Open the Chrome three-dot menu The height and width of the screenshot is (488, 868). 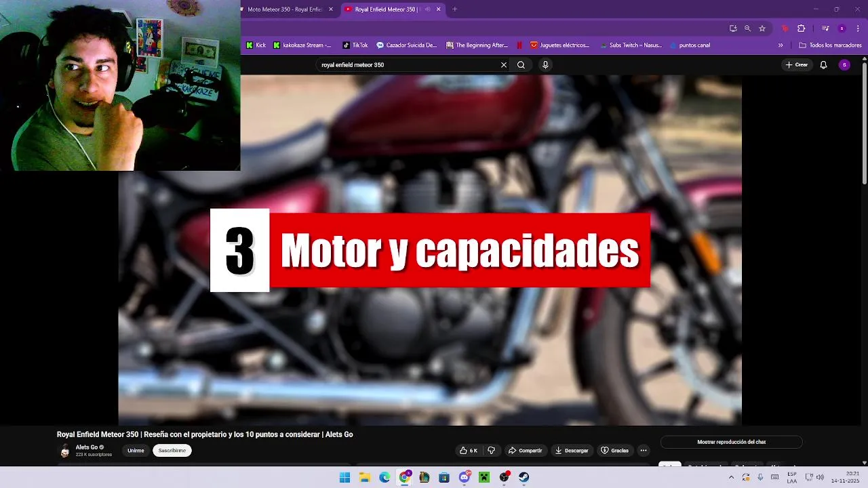coord(858,28)
